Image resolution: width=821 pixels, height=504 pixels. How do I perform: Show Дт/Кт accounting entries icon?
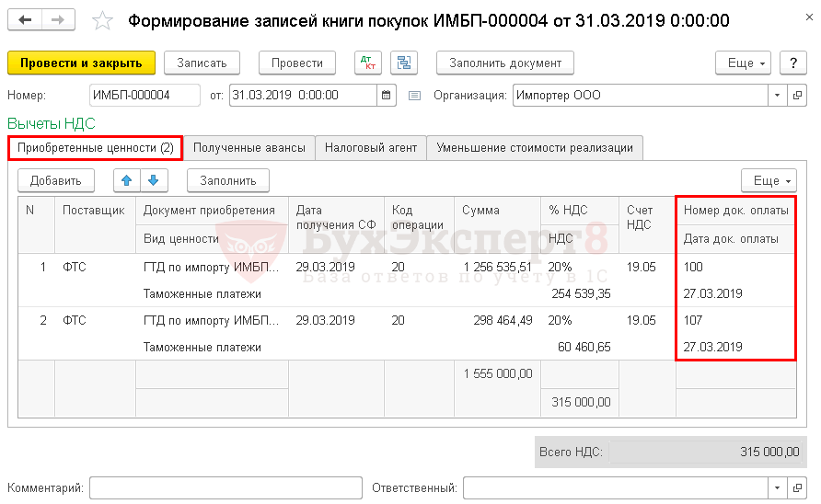[x=368, y=63]
